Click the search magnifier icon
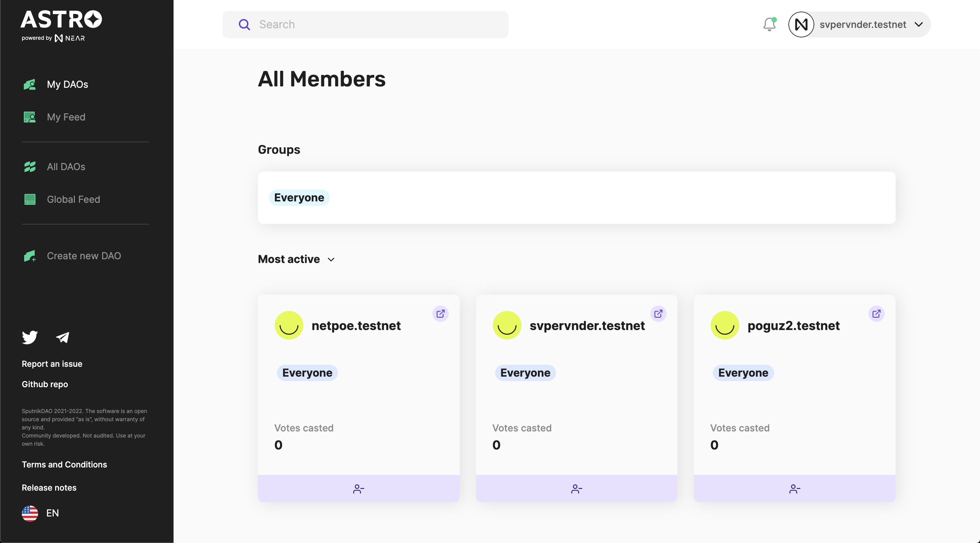980x543 pixels. pyautogui.click(x=244, y=25)
